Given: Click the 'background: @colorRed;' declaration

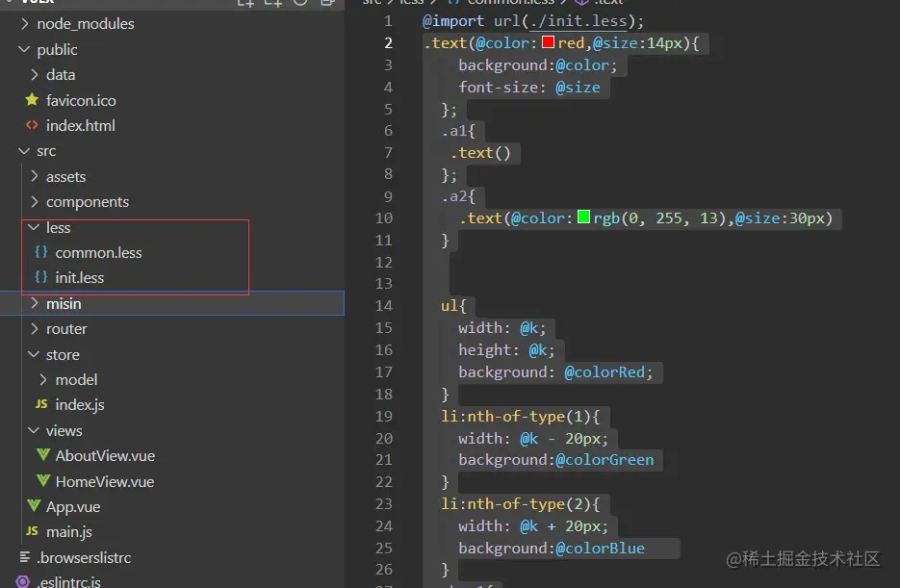Looking at the screenshot, I should [555, 372].
